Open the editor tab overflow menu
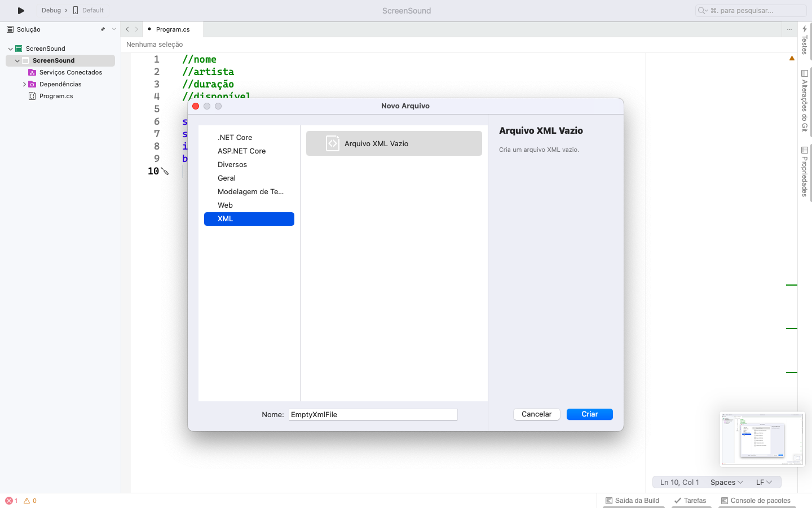Image resolution: width=812 pixels, height=508 pixels. [x=789, y=29]
